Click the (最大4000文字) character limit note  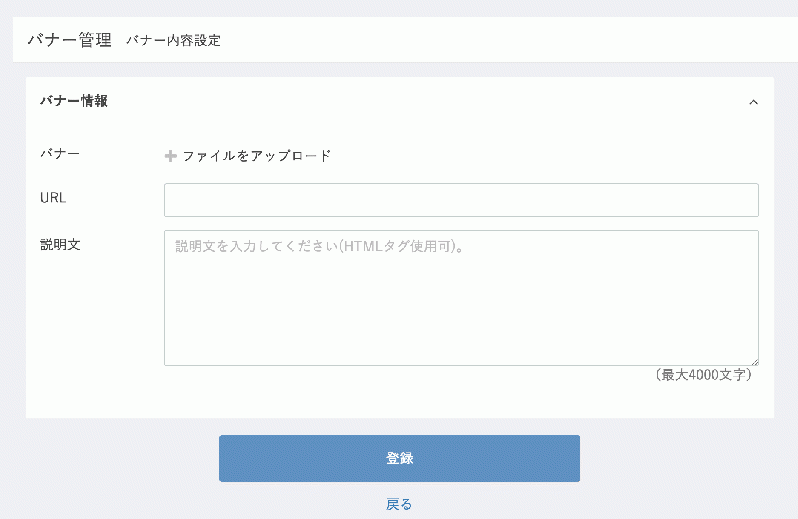[703, 375]
